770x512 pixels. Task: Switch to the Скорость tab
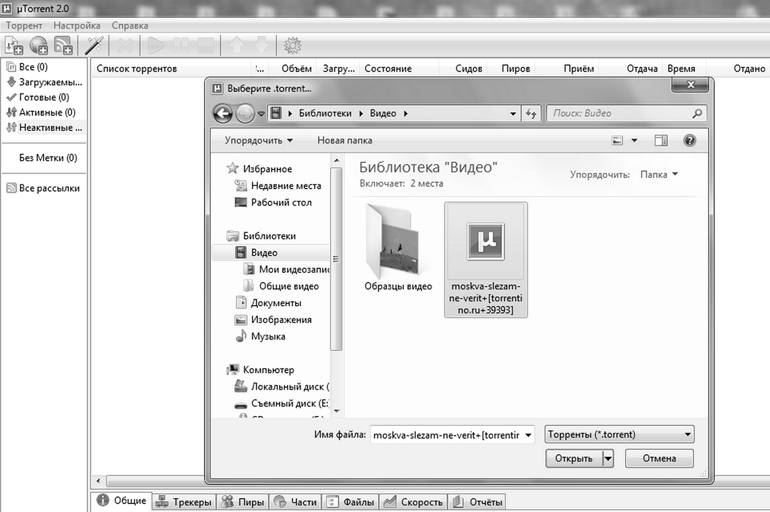[413, 502]
